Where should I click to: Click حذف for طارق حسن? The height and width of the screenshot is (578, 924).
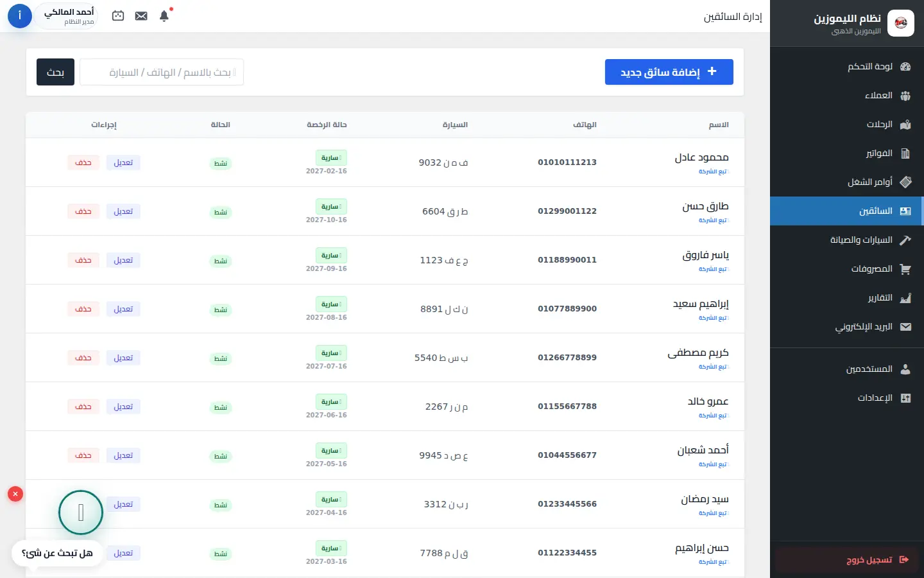pyautogui.click(x=83, y=211)
